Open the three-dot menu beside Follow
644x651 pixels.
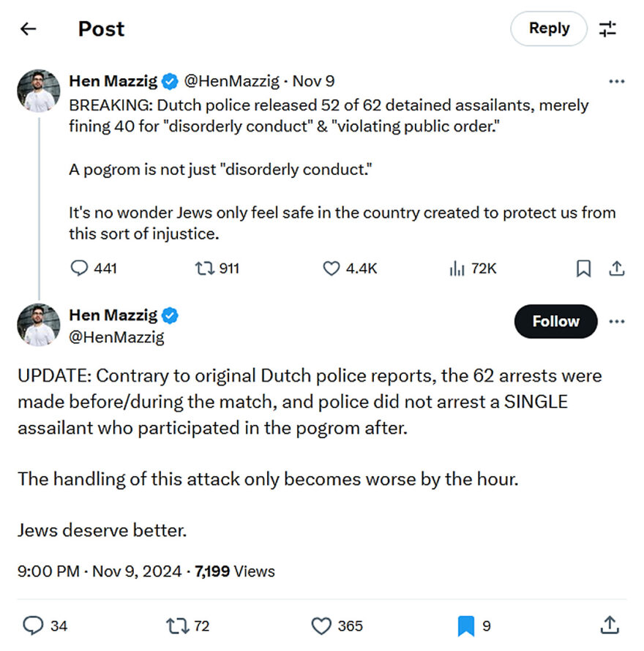pyautogui.click(x=617, y=321)
